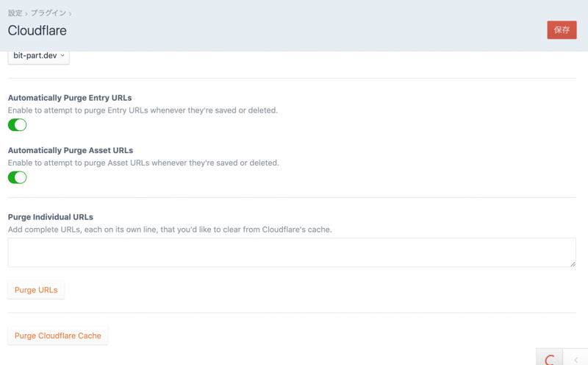The image size is (588, 365).
Task: Open プラグイン breadcrumb link
Action: (x=49, y=13)
